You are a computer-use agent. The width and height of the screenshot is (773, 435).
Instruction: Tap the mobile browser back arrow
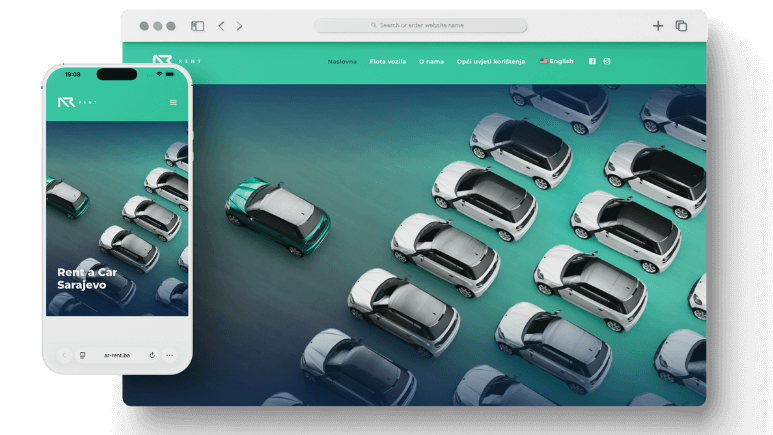point(64,355)
